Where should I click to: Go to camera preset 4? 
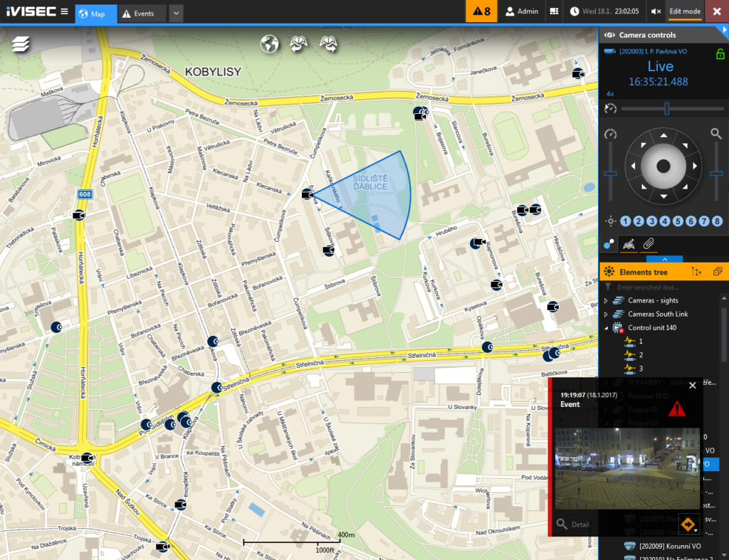tap(665, 221)
